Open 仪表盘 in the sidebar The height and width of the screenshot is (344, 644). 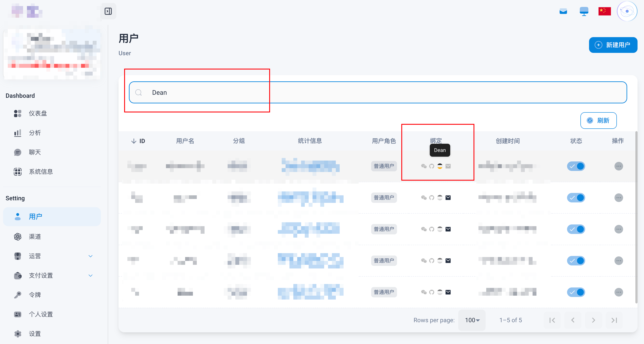tap(52, 113)
